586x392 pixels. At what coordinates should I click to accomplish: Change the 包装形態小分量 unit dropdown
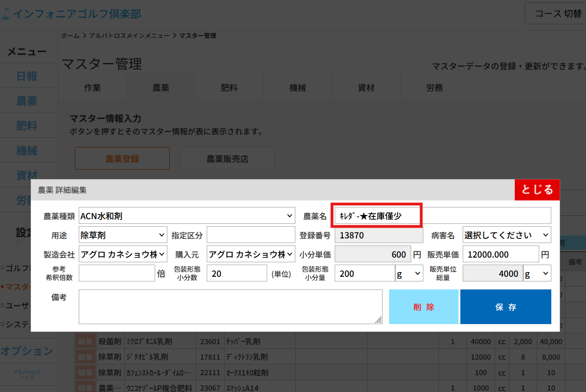click(x=409, y=274)
